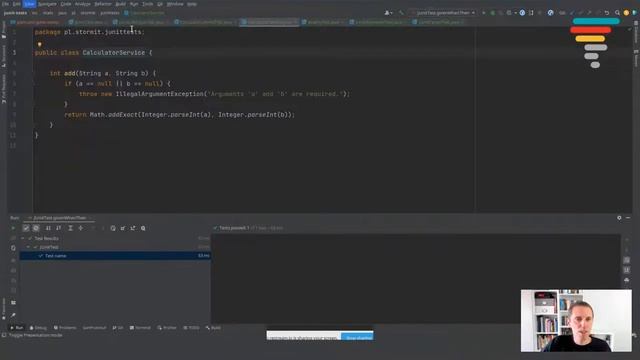
Task: Toggle the Show Passed tests button
Action: pyautogui.click(x=26, y=228)
